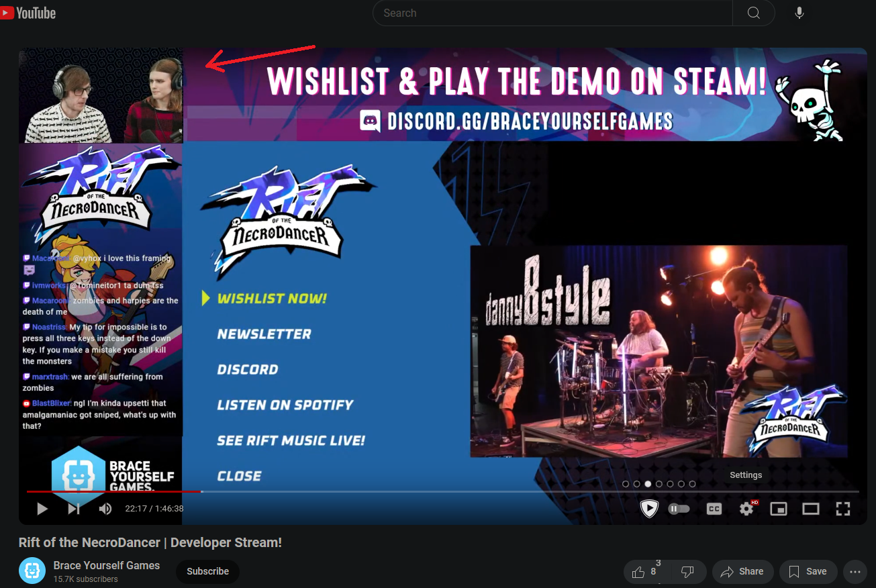Toggle the autoplay switch
The height and width of the screenshot is (588, 876).
[x=679, y=509]
